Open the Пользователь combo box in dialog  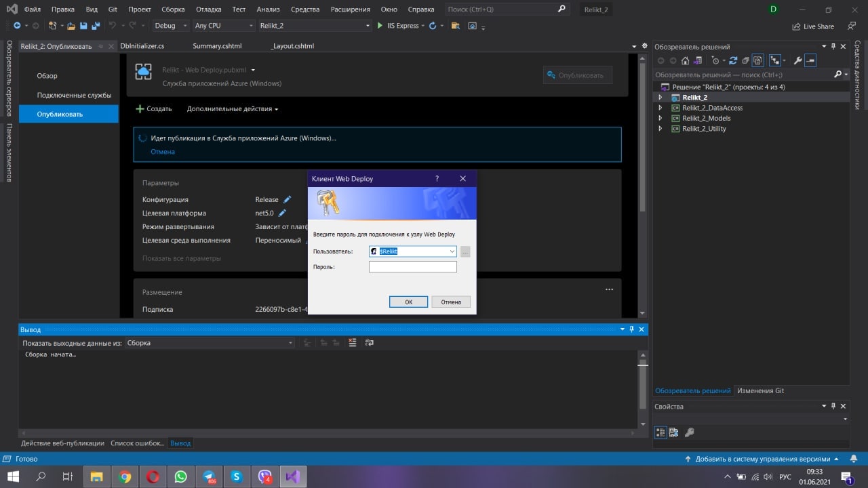[413, 251]
